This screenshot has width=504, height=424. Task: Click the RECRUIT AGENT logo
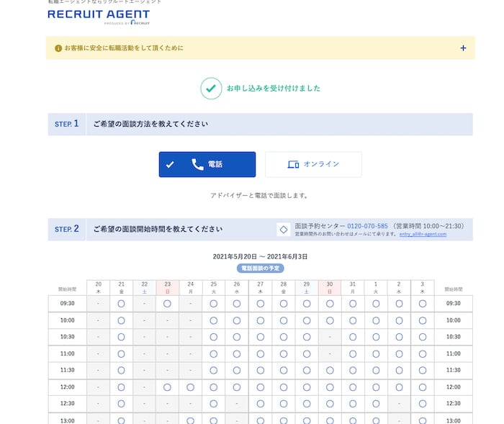click(99, 17)
